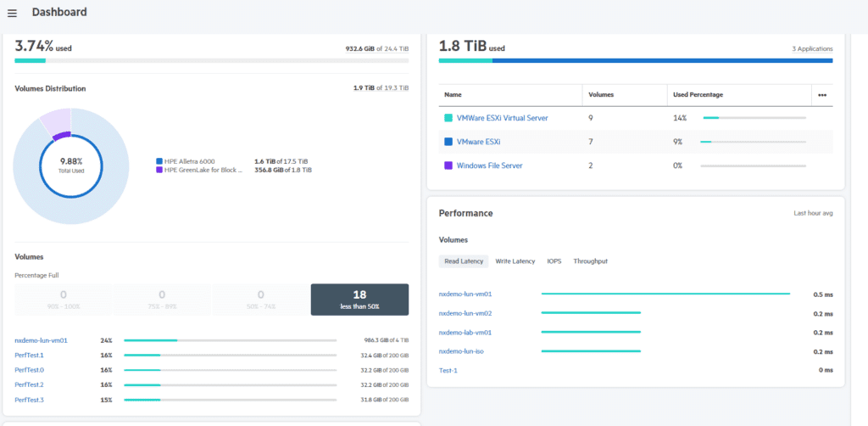Open the PerfTest.2 volume link
The height and width of the screenshot is (426, 868).
click(30, 385)
